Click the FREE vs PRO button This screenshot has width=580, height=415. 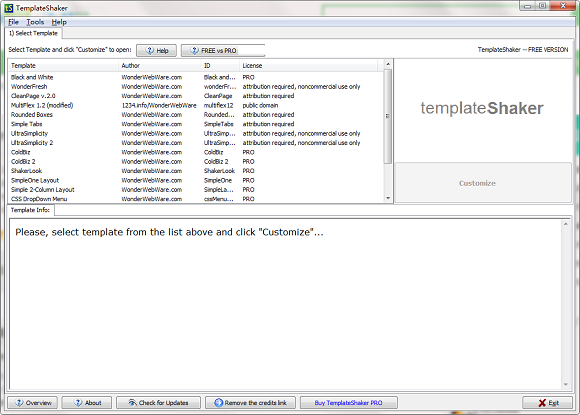(x=223, y=51)
